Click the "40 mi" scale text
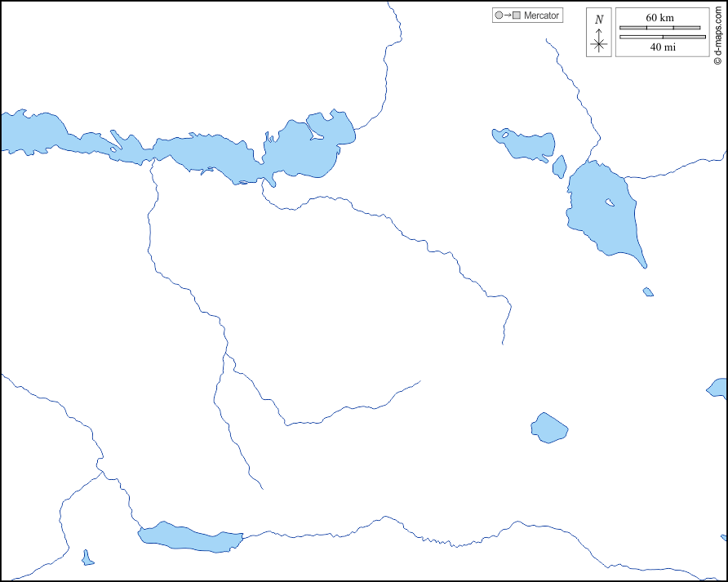The height and width of the screenshot is (582, 728). [x=662, y=47]
